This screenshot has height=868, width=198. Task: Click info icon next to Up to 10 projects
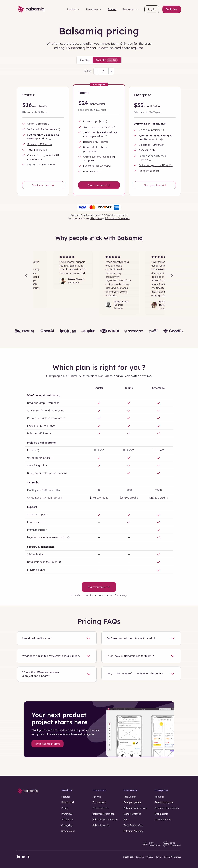point(49,124)
